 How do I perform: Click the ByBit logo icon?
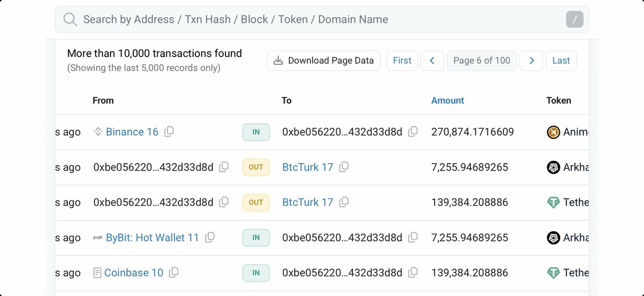pyautogui.click(x=98, y=238)
